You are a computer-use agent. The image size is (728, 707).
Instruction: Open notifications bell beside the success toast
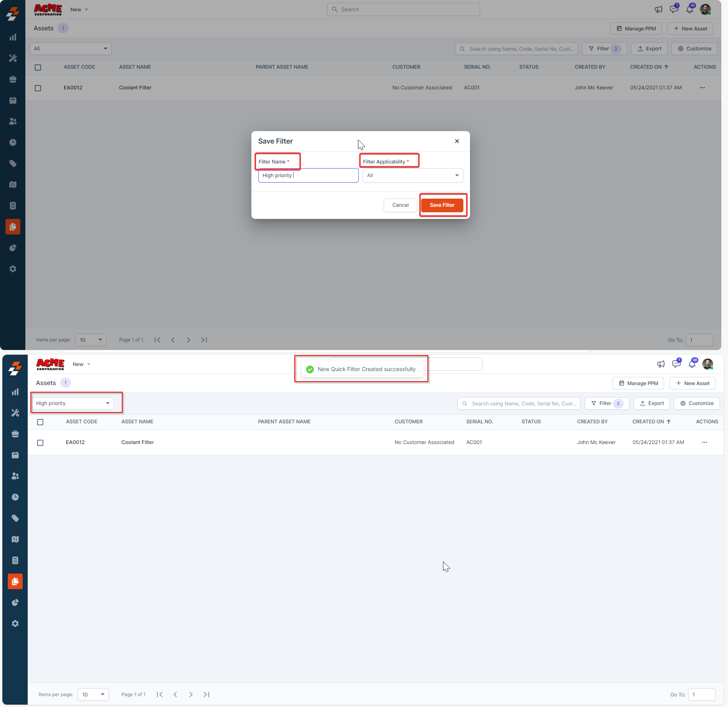692,364
